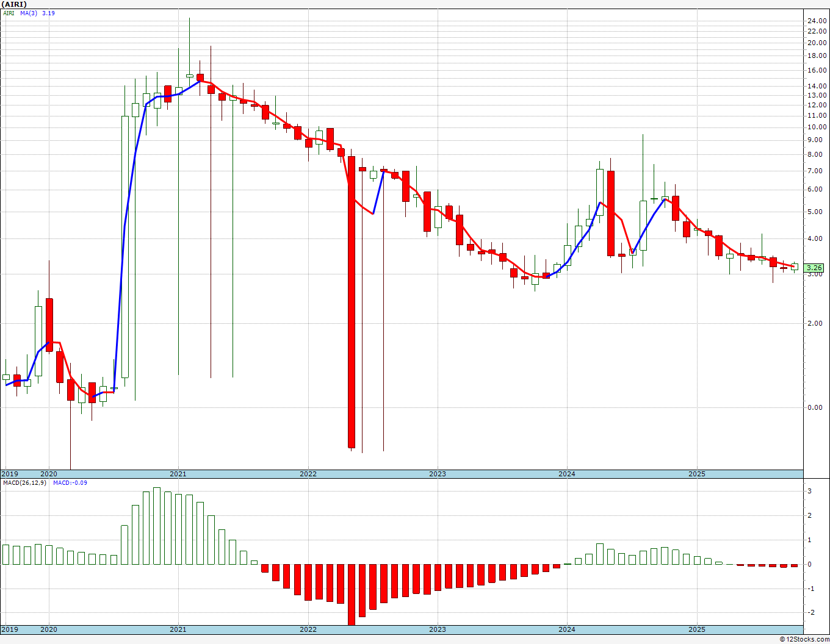Click 2019 on the price chart time axis
The height and width of the screenshot is (644, 830).
pyautogui.click(x=10, y=474)
